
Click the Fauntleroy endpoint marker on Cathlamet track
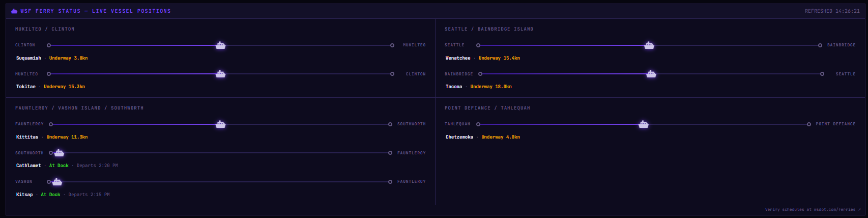click(x=390, y=153)
